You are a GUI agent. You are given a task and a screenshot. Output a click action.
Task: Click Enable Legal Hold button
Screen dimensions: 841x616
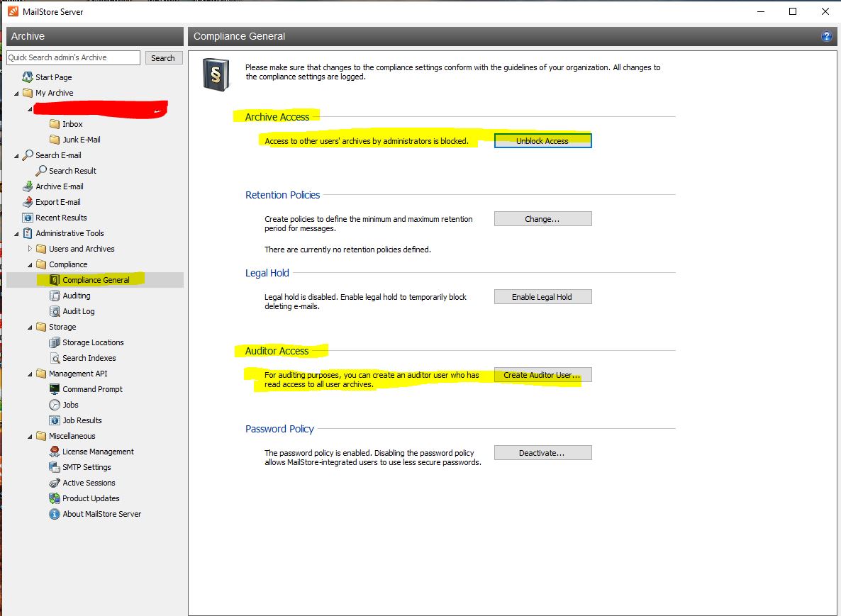coord(542,297)
